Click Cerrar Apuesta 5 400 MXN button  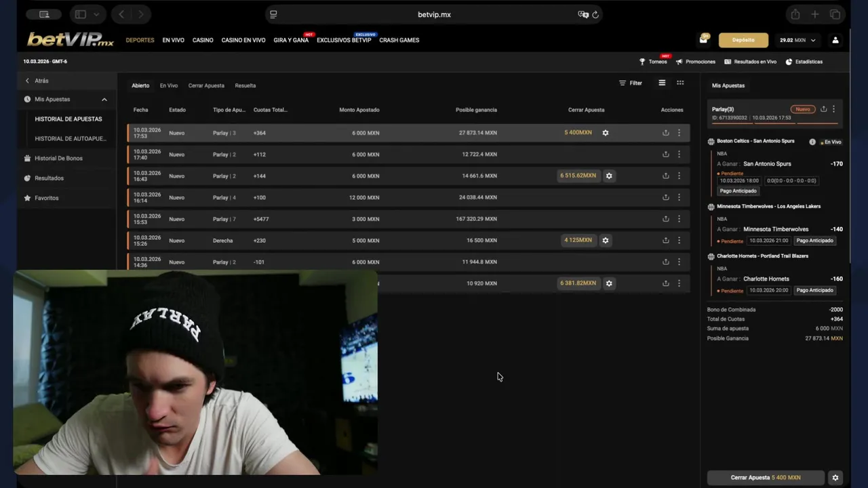tap(766, 477)
